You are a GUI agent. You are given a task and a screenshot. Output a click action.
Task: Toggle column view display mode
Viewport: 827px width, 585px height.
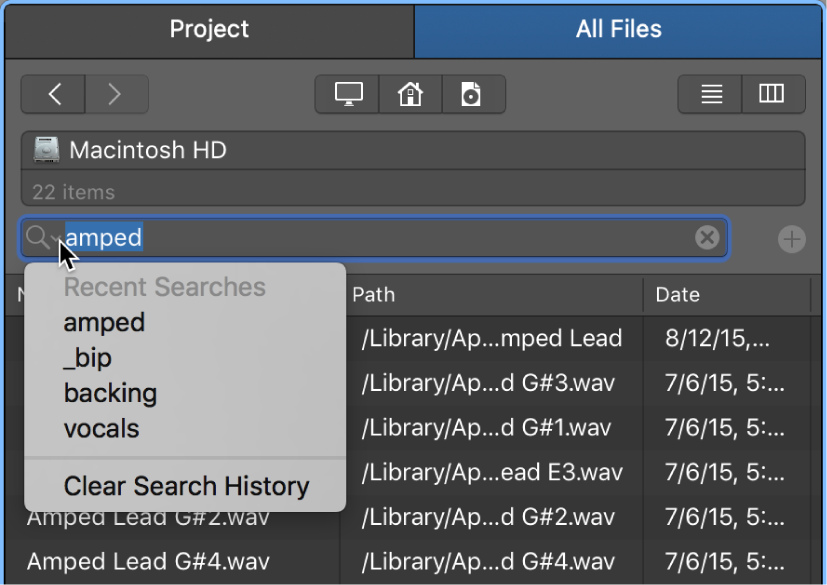(771, 93)
